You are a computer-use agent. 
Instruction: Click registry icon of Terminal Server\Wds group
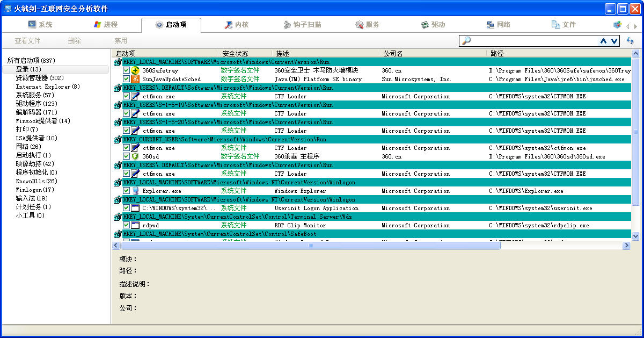[x=118, y=217]
